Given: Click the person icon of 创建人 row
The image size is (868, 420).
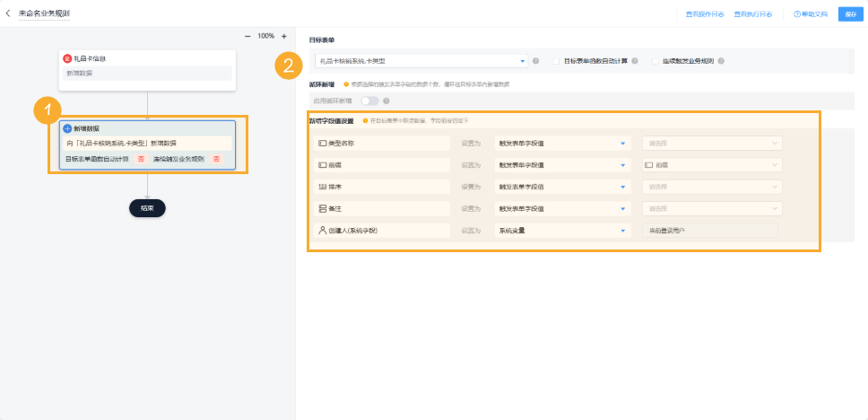Looking at the screenshot, I should pyautogui.click(x=322, y=231).
